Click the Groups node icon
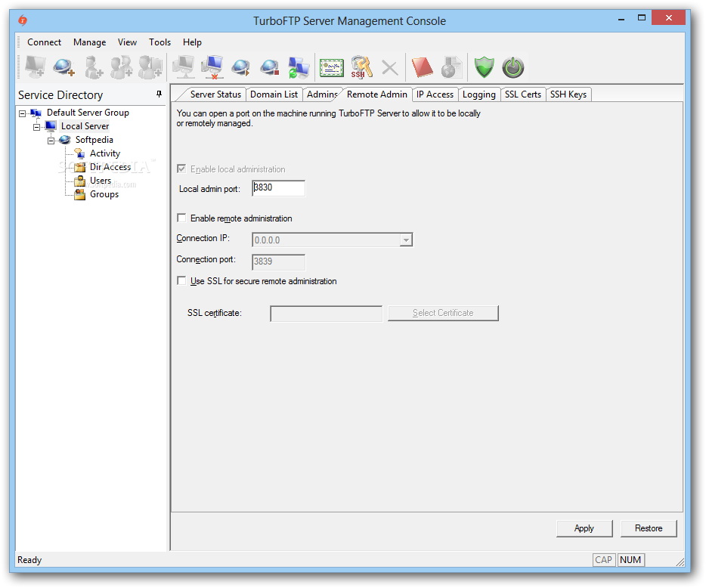The image size is (706, 588). [x=79, y=194]
